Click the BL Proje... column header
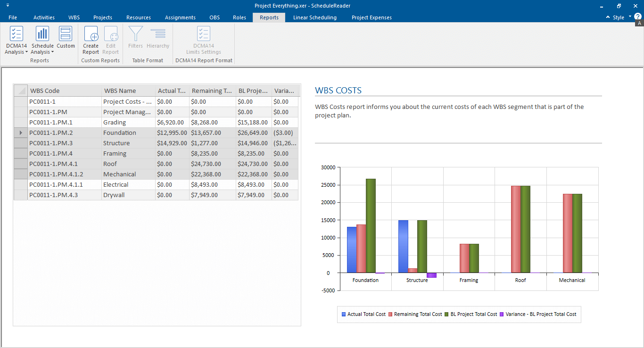 pyautogui.click(x=254, y=91)
